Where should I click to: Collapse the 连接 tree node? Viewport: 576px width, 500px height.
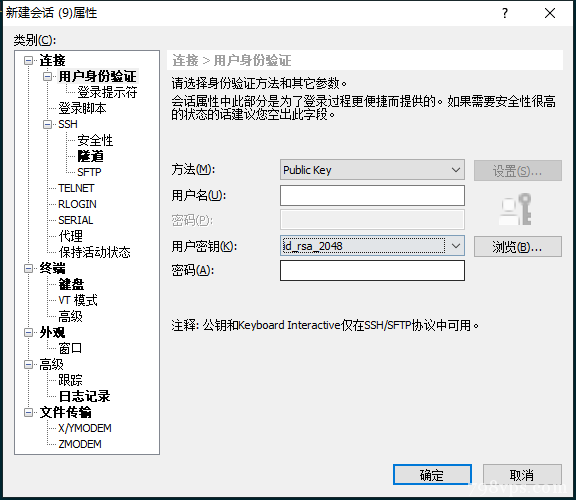[x=28, y=60]
